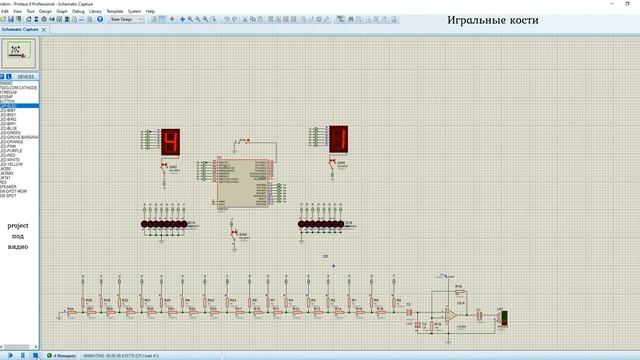This screenshot has width=640, height=360.
Task: Click the Play simulation button
Action: (x=10, y=356)
